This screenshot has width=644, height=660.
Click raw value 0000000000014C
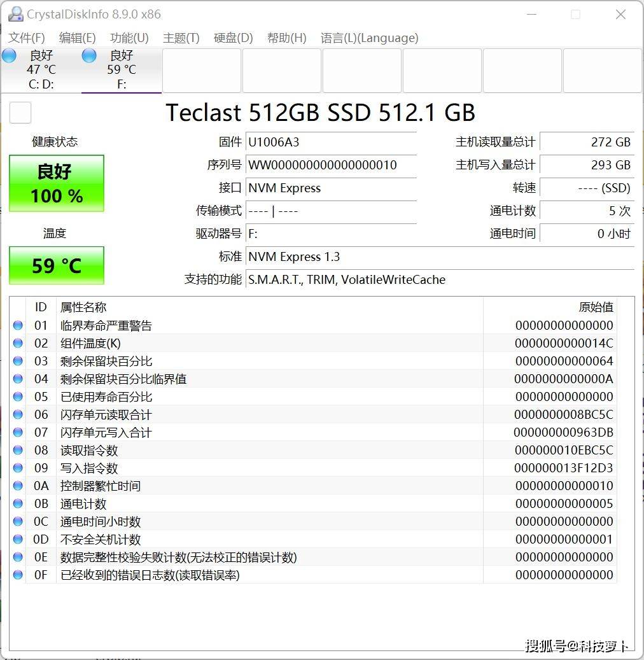click(x=564, y=343)
